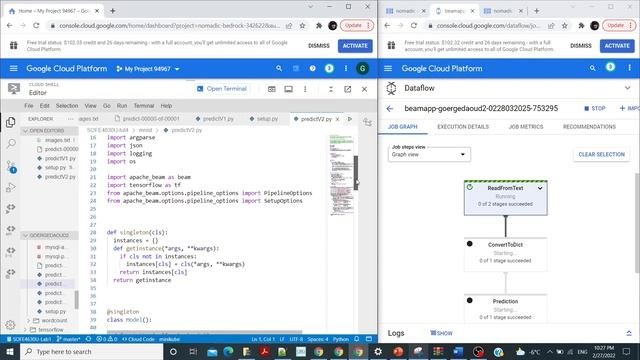Click the editor vertical scrollbar thumb
640x360 pixels.
point(356,173)
